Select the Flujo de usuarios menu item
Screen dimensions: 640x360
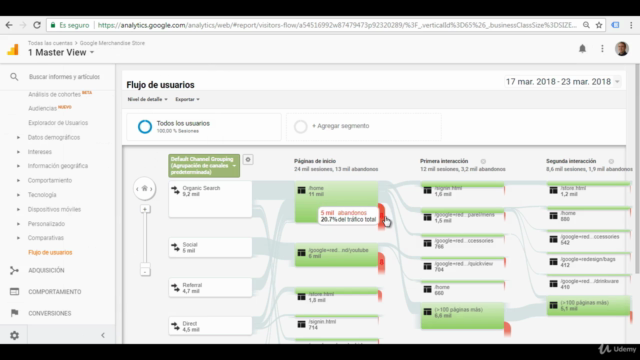click(50, 252)
